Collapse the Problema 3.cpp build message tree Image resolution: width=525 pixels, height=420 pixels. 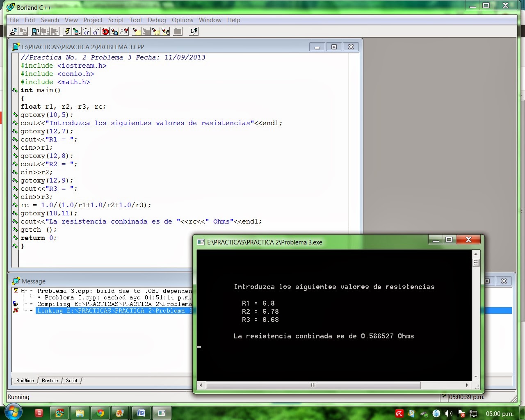(23, 290)
